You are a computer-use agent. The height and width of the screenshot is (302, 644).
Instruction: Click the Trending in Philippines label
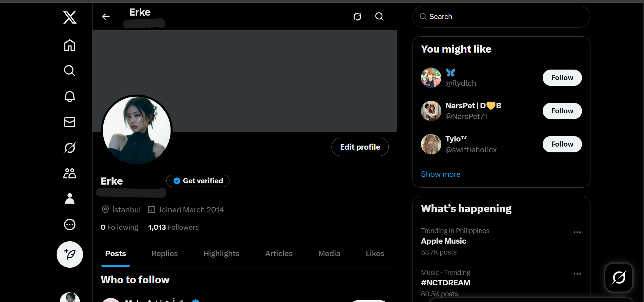pyautogui.click(x=455, y=231)
